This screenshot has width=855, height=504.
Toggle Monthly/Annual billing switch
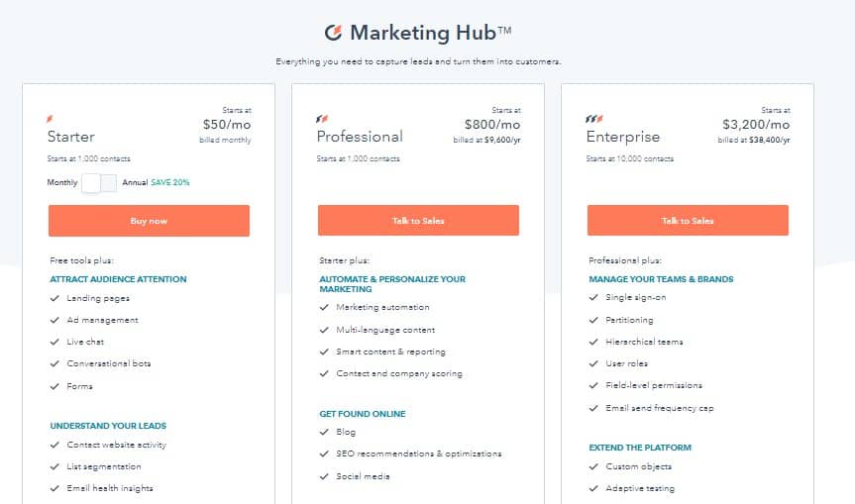tap(99, 183)
